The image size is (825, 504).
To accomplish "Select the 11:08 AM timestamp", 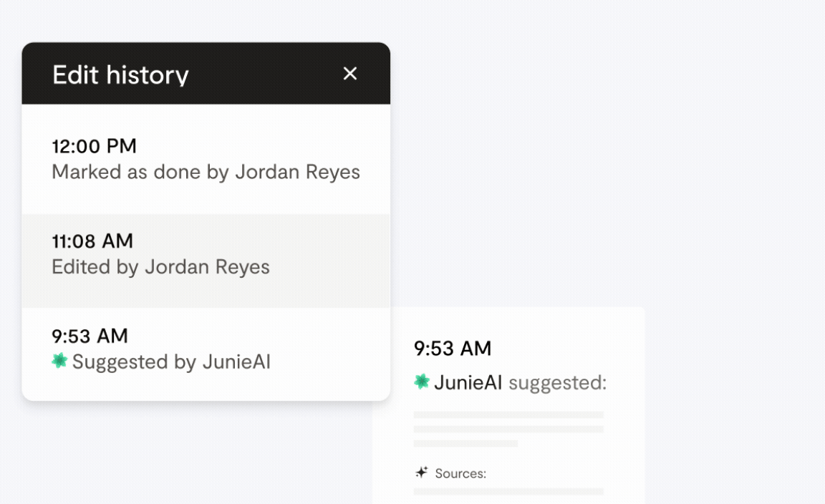I will (x=92, y=241).
